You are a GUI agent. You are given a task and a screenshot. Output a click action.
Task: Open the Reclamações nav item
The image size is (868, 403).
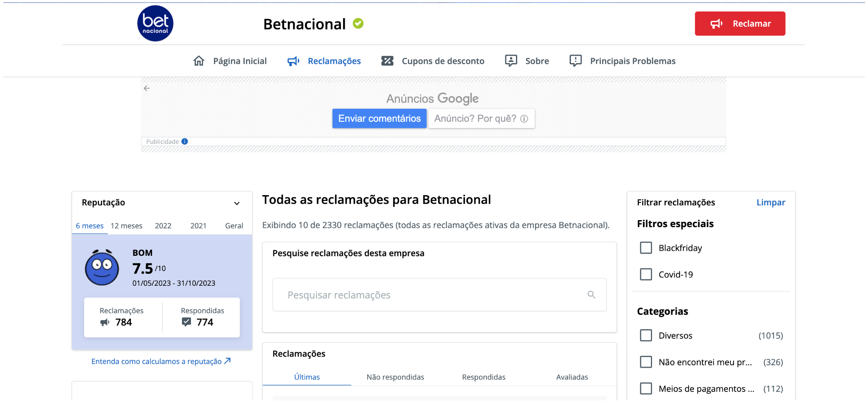coord(324,61)
